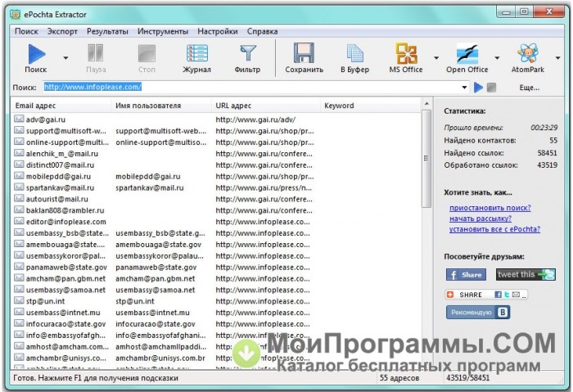573x392 pixels.
Task: Sort by the Email адрес column header
Action: point(61,106)
